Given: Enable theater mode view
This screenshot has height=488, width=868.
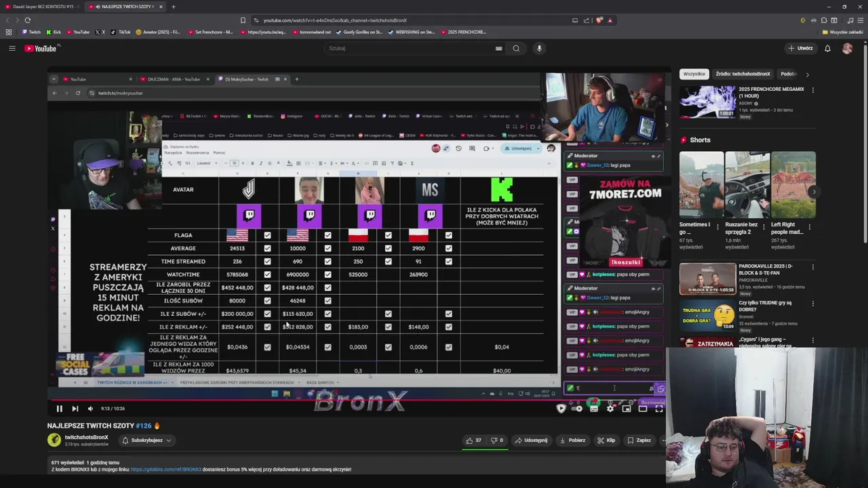Looking at the screenshot, I should 643,409.
